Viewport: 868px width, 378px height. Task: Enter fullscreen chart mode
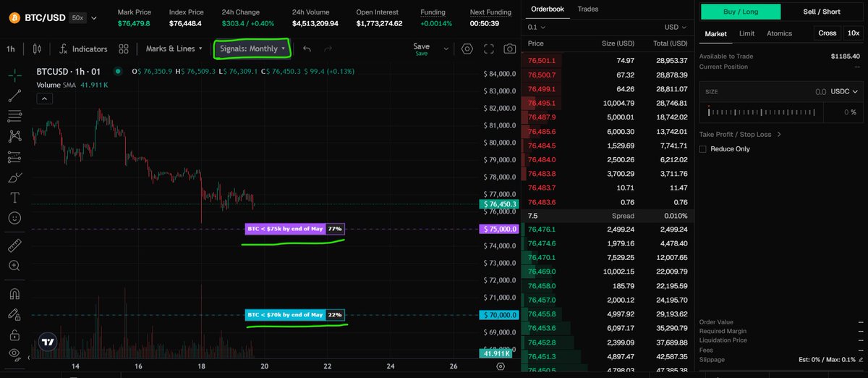[489, 49]
